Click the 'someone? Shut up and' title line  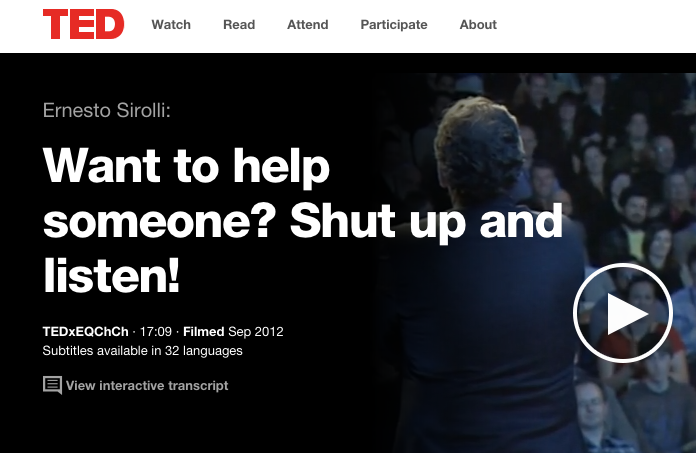(303, 221)
